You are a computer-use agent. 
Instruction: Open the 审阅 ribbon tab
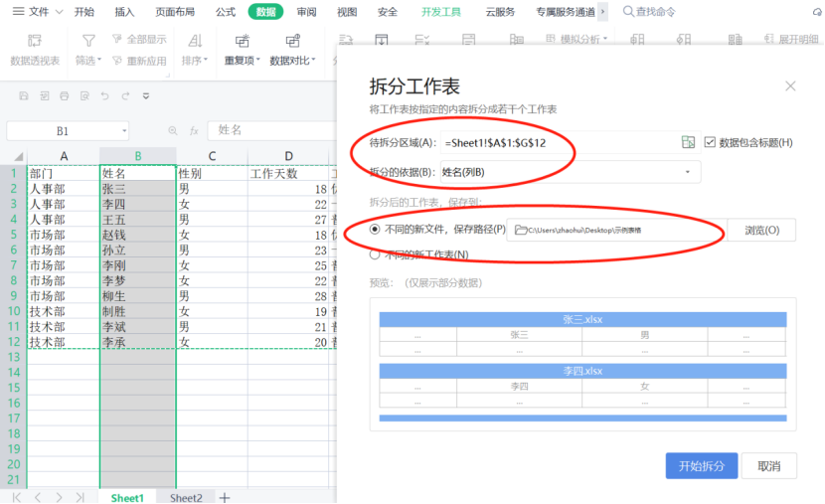307,12
